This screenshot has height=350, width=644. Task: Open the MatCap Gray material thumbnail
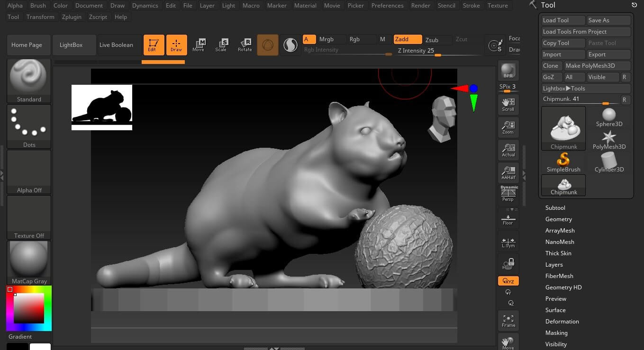[x=29, y=262]
